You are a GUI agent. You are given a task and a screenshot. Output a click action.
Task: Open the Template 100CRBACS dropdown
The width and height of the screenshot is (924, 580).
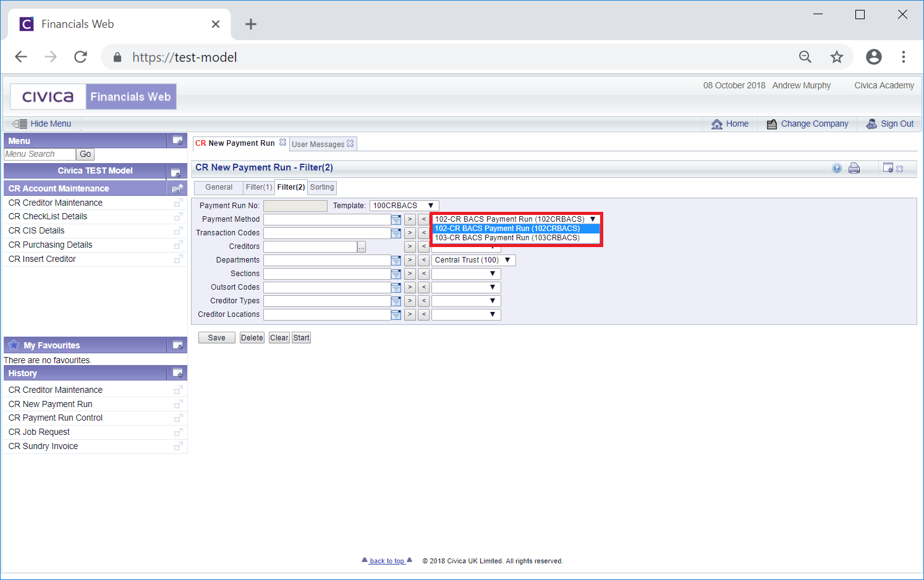coord(404,206)
